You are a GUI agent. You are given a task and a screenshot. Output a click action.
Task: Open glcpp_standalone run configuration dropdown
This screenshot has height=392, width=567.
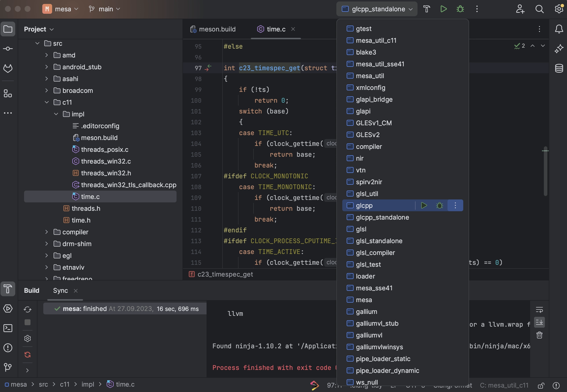(377, 9)
